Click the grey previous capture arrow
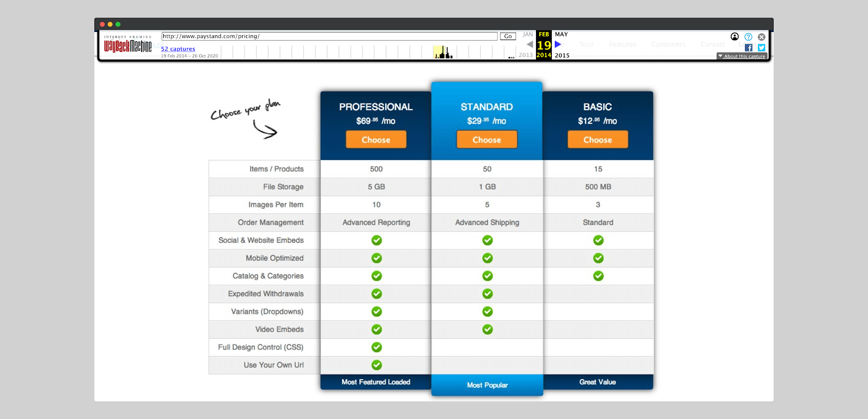Viewport: 868px width, 419px height. point(529,44)
